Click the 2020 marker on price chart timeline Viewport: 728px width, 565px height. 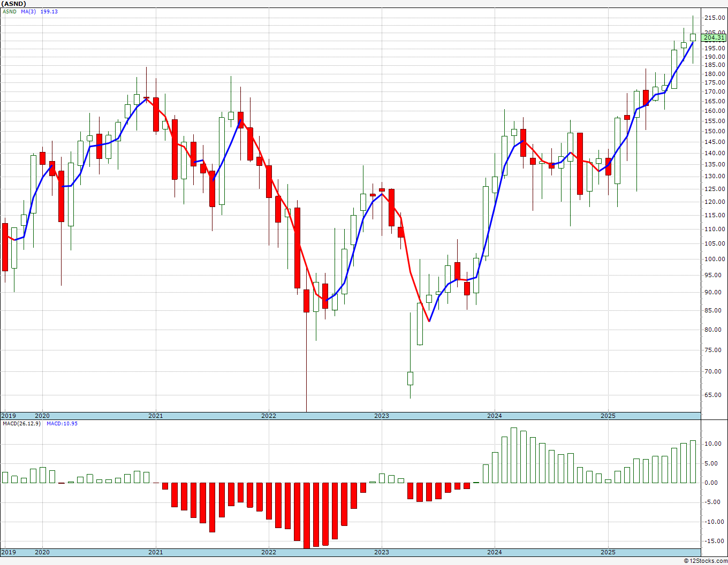[42, 415]
